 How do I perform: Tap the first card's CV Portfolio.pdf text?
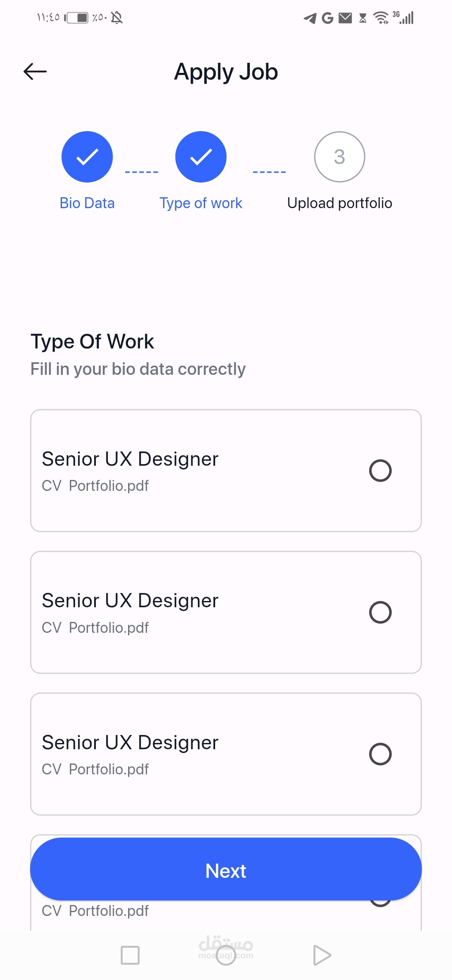[x=95, y=486]
